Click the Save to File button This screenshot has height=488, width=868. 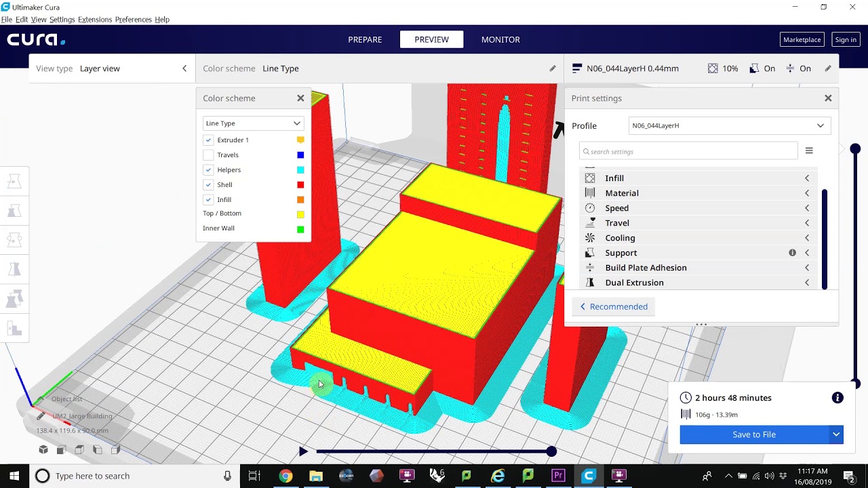coord(754,434)
